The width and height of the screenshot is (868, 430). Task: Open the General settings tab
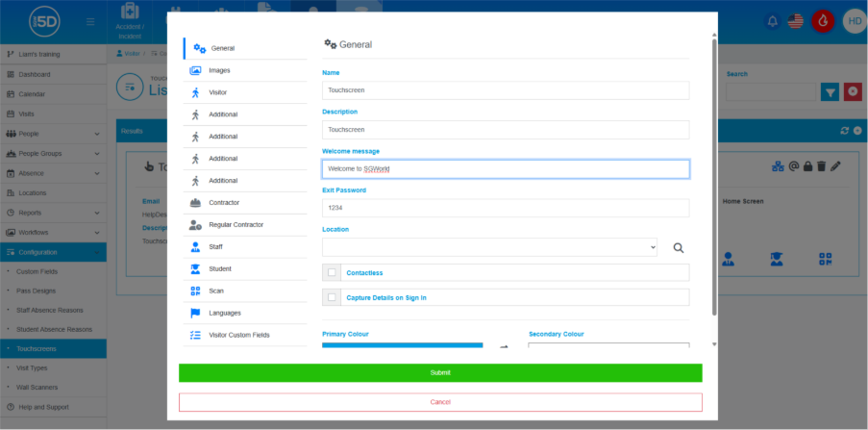pos(245,48)
